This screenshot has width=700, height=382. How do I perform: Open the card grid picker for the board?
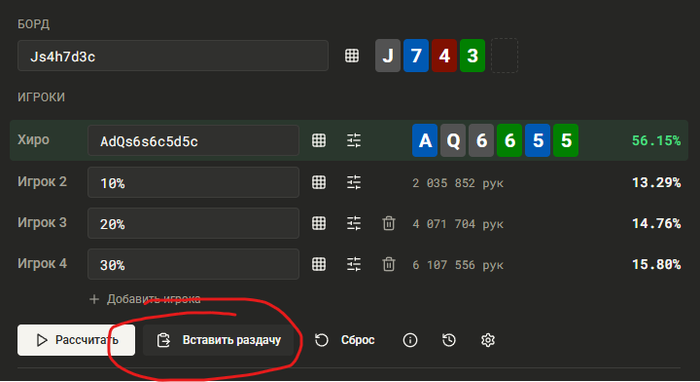point(352,56)
